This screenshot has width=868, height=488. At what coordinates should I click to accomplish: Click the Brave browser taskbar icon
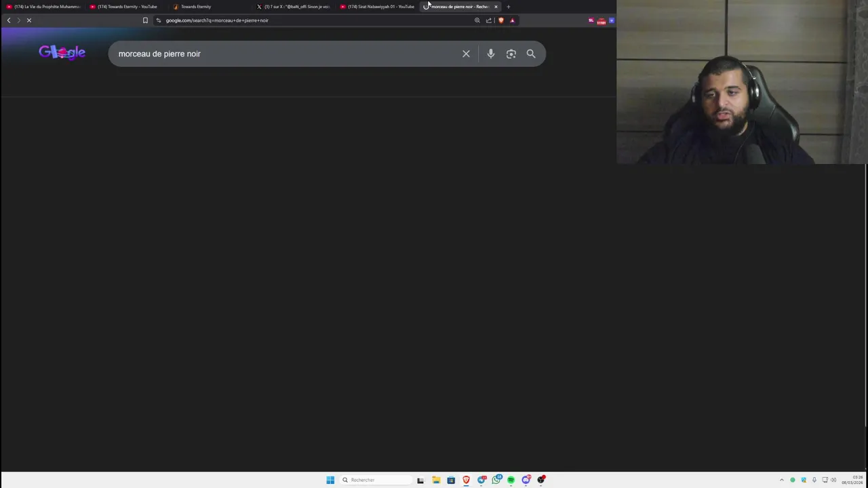[466, 480]
